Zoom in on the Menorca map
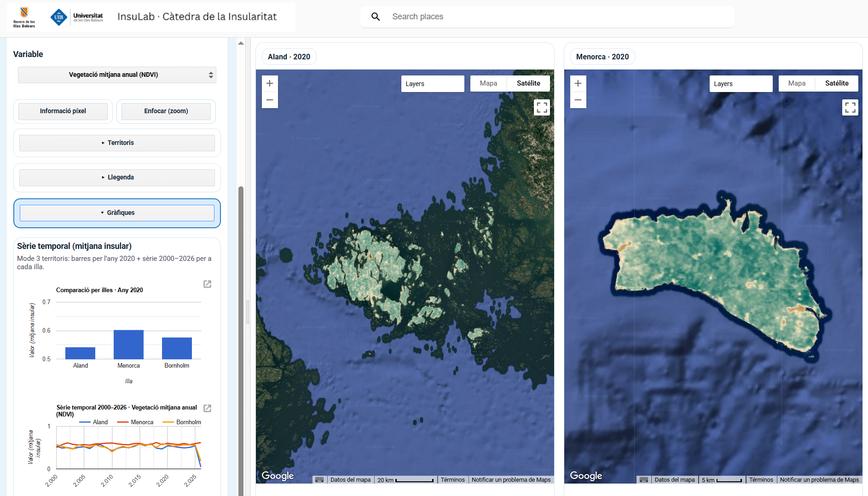Image resolution: width=868 pixels, height=496 pixels. (x=578, y=83)
